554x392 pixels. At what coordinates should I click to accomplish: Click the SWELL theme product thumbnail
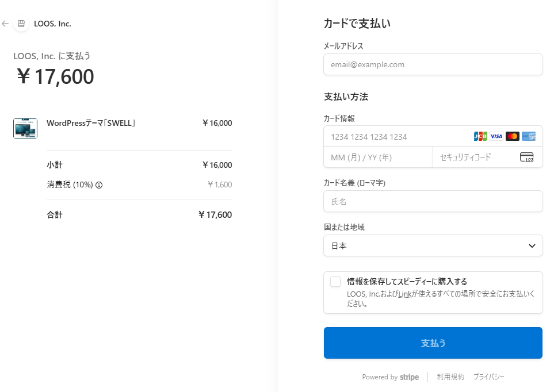pos(25,128)
